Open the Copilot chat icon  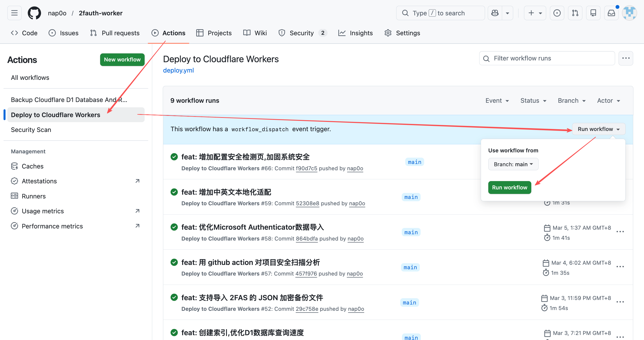pos(495,13)
